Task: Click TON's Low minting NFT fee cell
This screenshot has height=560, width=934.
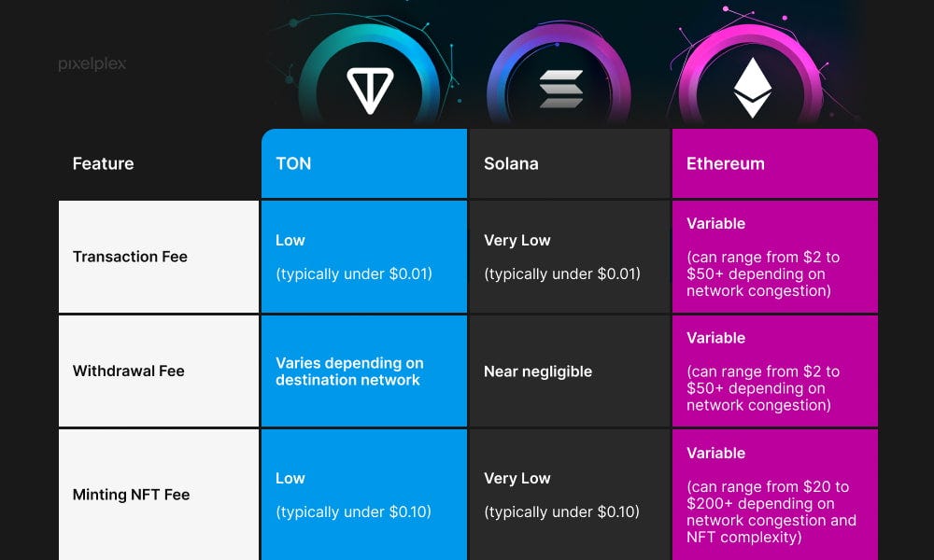Action: (x=364, y=495)
